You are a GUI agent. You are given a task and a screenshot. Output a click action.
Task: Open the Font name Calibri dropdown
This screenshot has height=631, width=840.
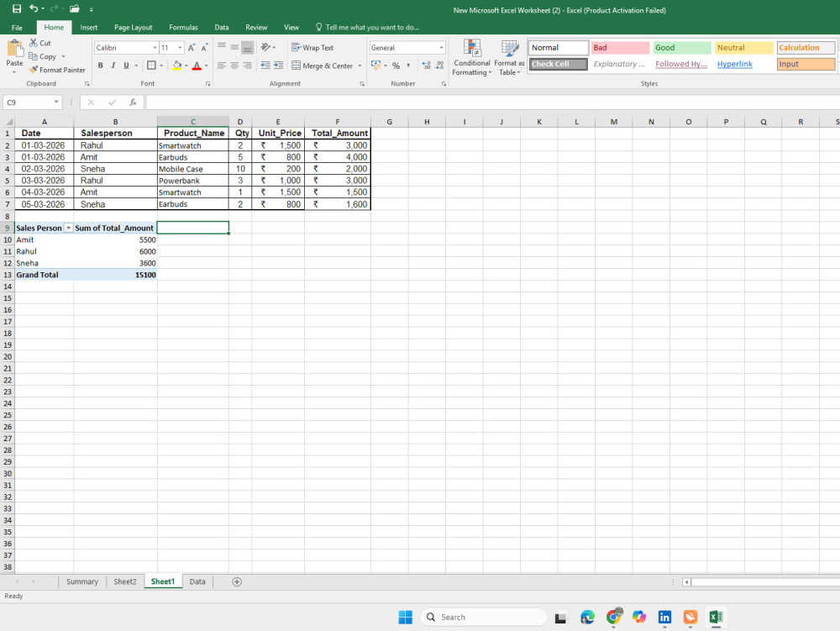click(x=155, y=48)
